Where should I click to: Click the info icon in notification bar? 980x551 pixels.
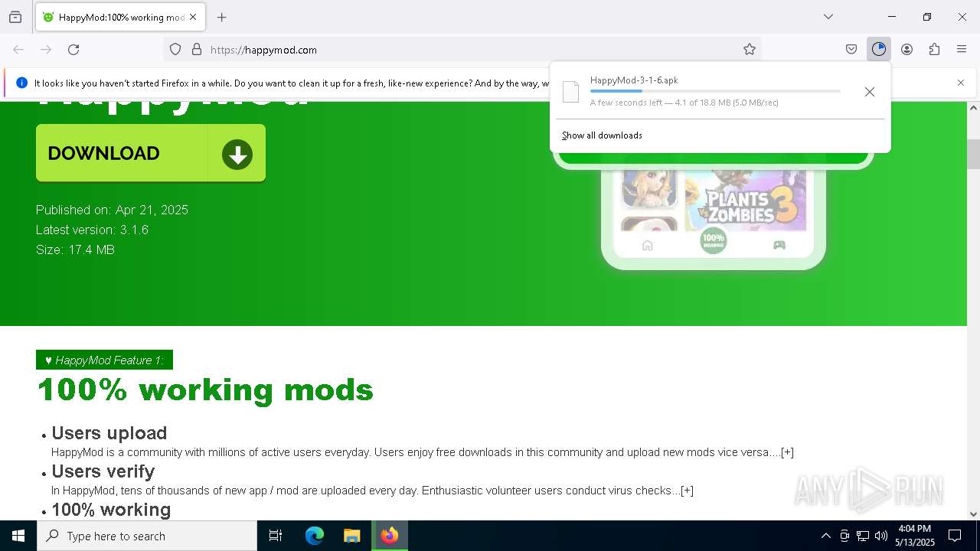click(21, 83)
